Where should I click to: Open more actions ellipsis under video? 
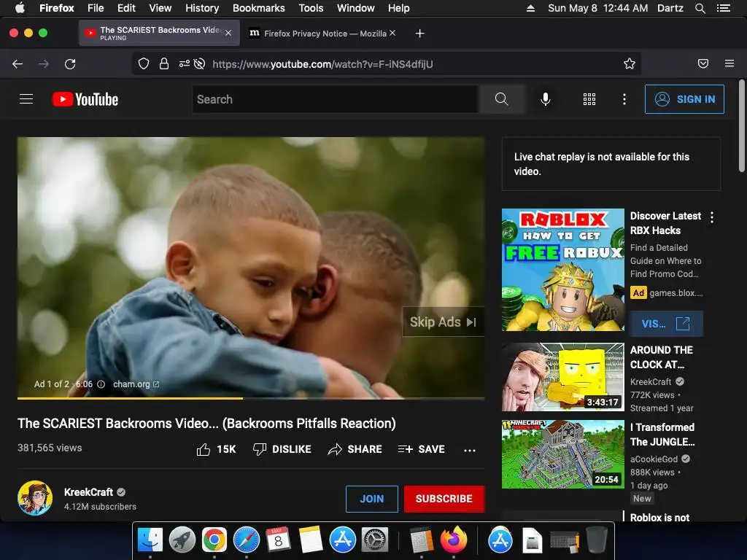pyautogui.click(x=470, y=450)
